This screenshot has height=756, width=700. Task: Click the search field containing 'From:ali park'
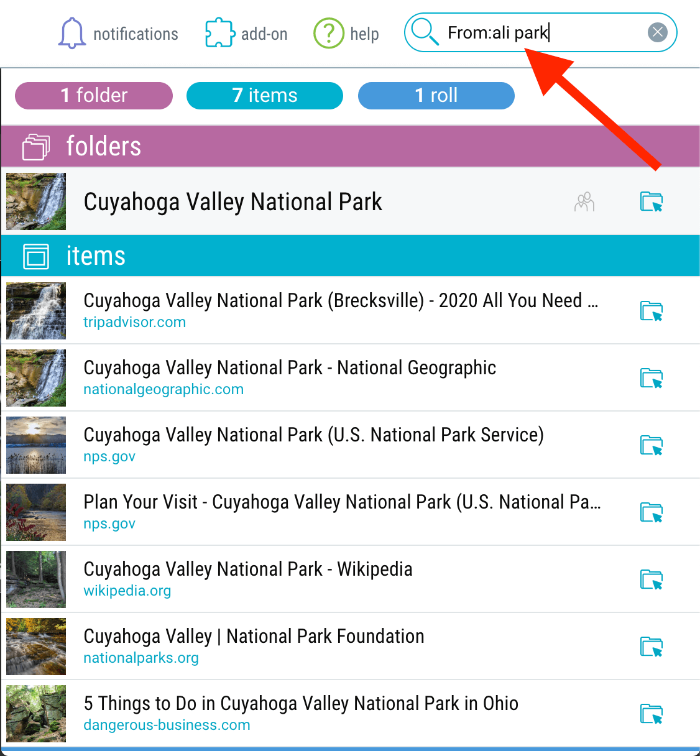click(540, 32)
